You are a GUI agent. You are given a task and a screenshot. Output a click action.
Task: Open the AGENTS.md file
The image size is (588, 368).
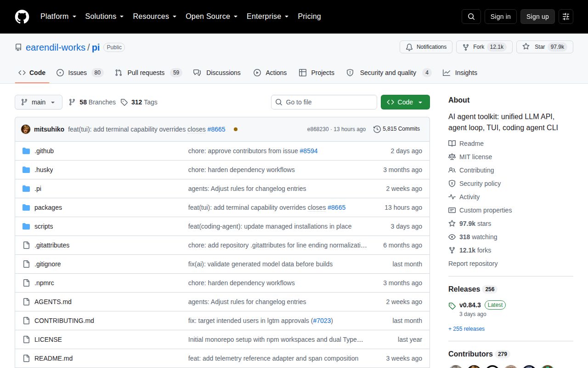[53, 302]
